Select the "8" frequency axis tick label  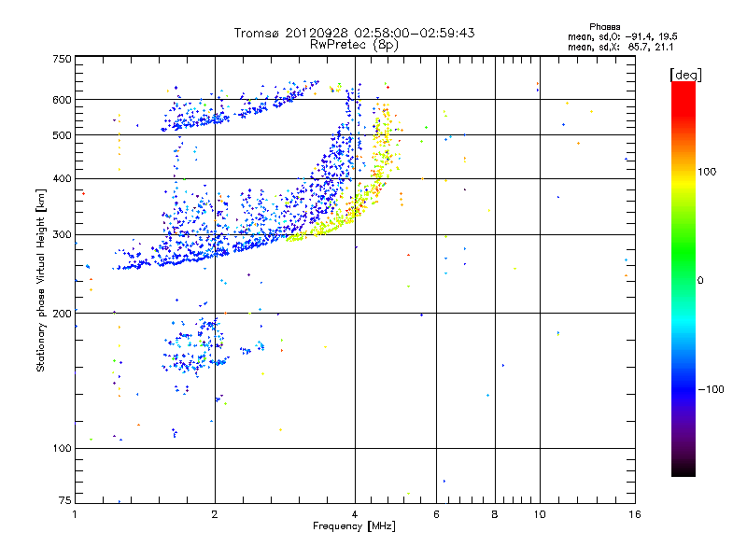coord(495,514)
